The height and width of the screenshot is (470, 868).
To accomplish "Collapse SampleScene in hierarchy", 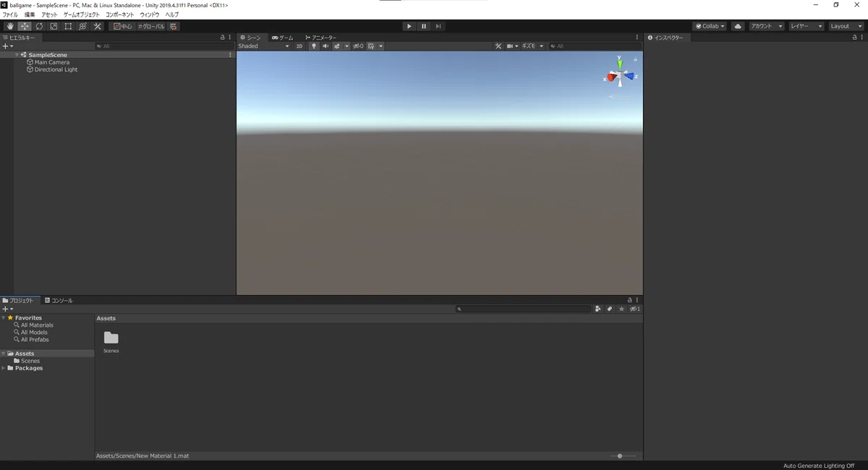I will 17,55.
